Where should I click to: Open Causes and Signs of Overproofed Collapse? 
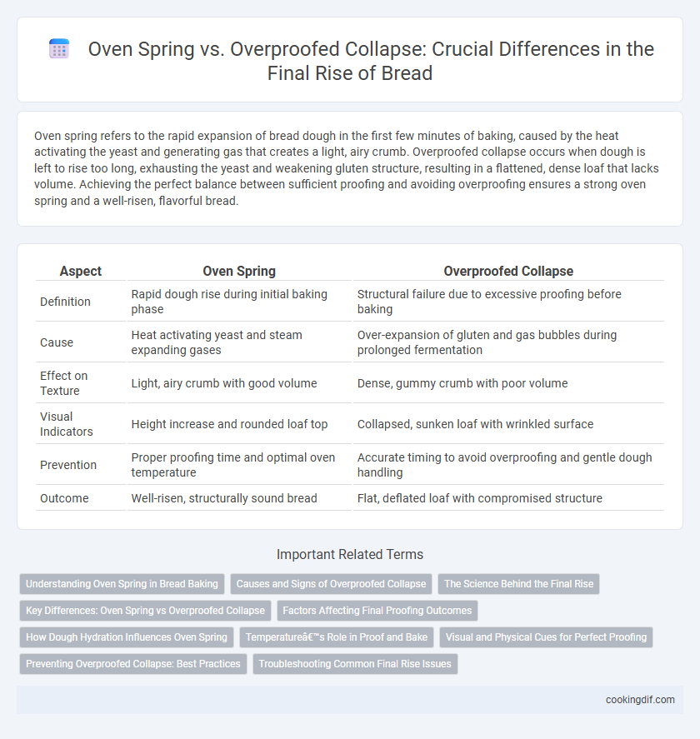(331, 584)
